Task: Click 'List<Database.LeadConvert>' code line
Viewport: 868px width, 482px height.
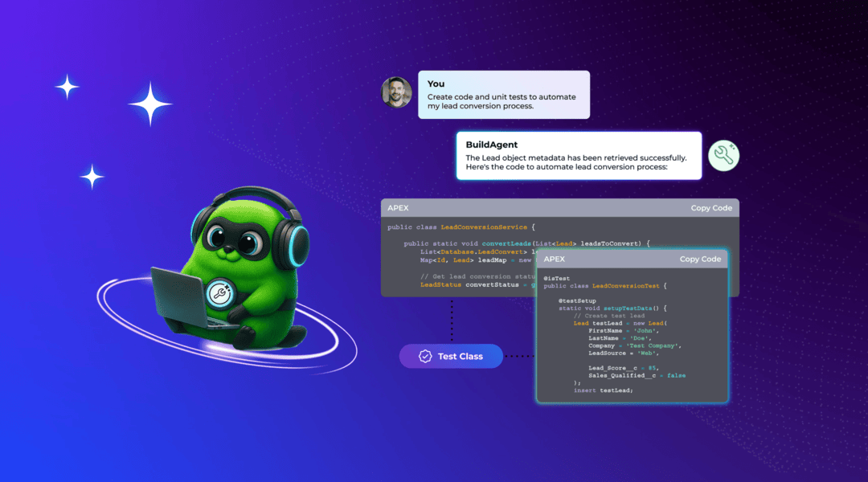Action: pyautogui.click(x=477, y=251)
